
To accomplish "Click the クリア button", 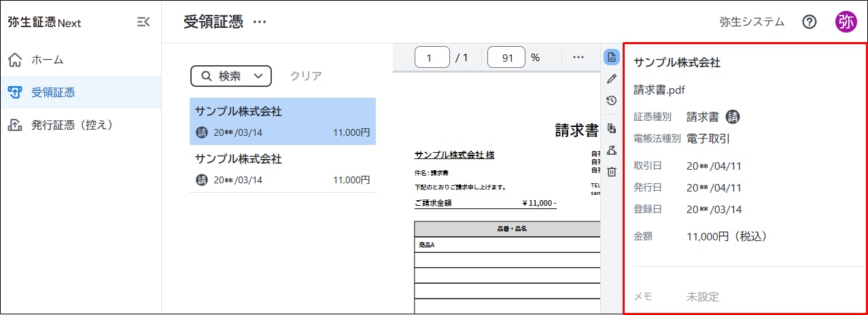I will [306, 76].
